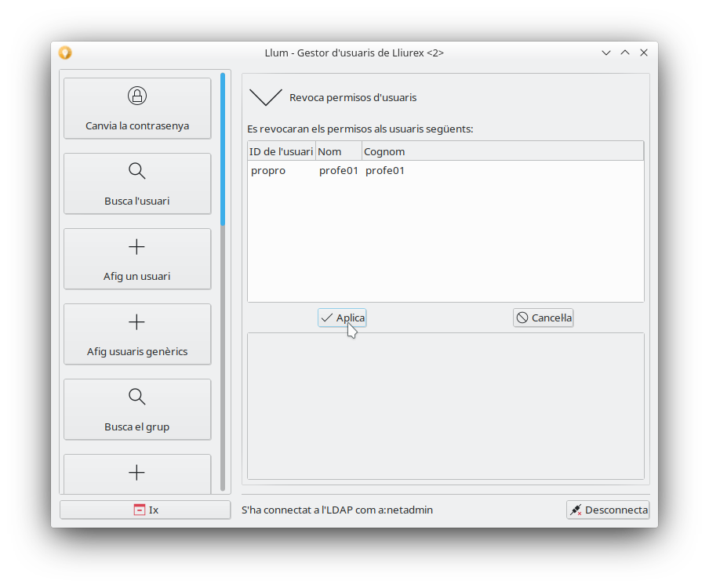Click the empty output log area below Aplica

445,405
